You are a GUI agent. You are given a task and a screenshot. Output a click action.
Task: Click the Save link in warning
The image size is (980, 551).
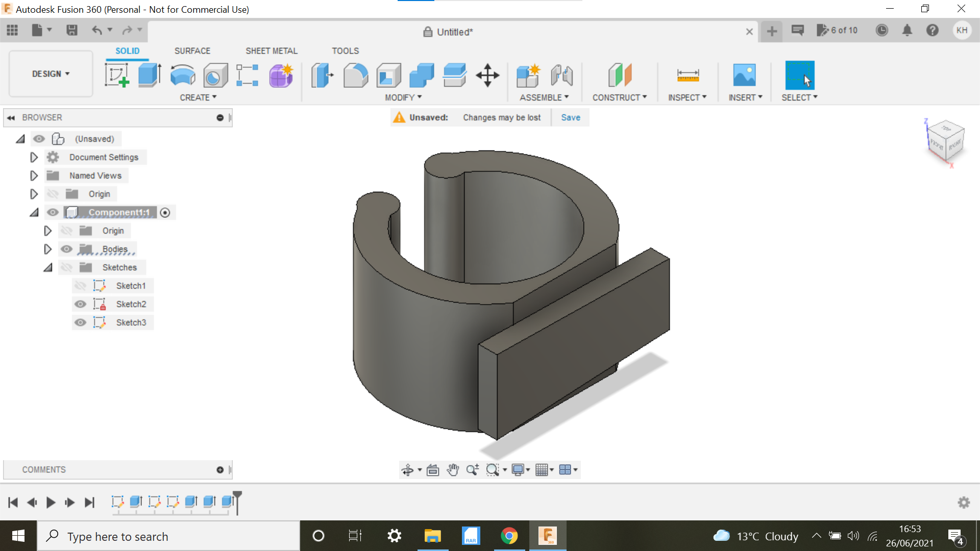coord(571,117)
